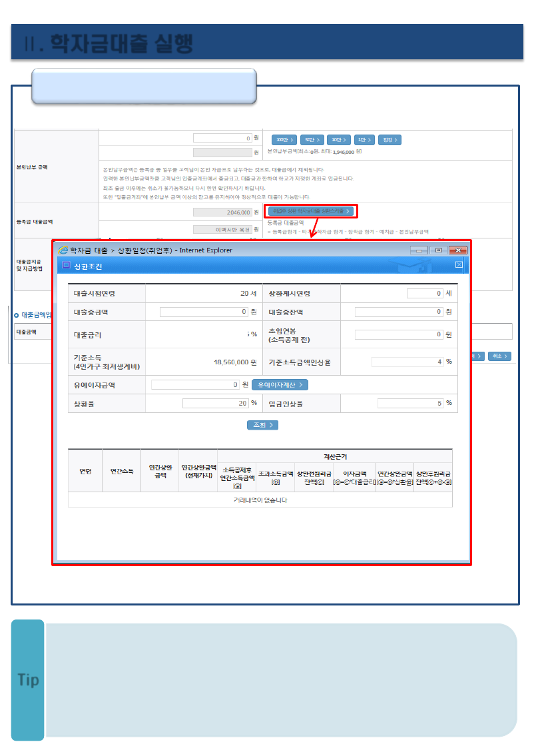Viewport: 534px width, 756px height.
Task: Click the 상환율 percentage field
Action: 214,403
